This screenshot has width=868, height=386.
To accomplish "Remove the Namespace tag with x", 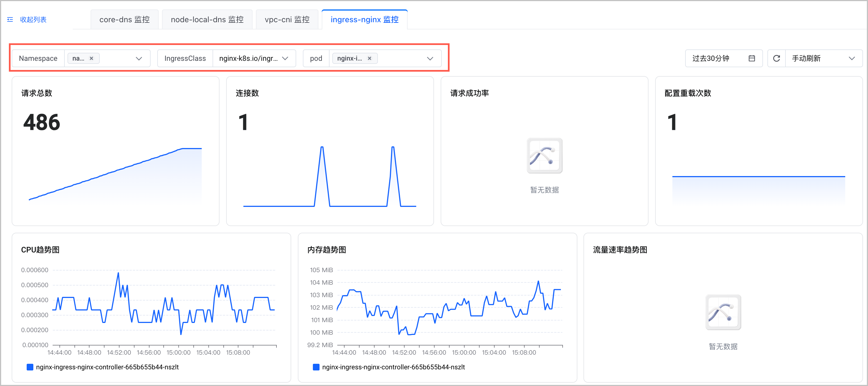I will click(x=91, y=58).
